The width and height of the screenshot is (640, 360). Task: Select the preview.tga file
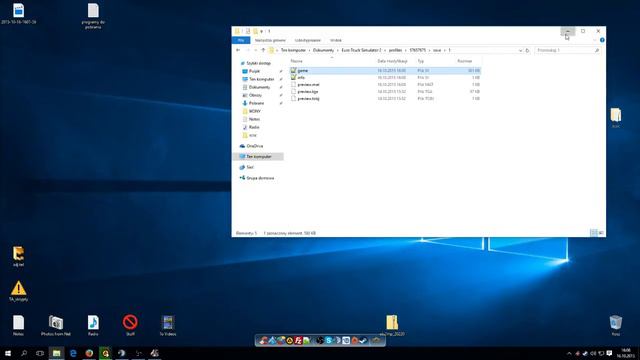[x=385, y=91]
